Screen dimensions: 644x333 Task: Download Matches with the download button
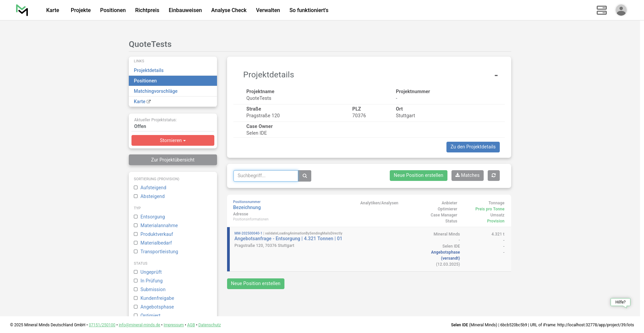point(467,176)
